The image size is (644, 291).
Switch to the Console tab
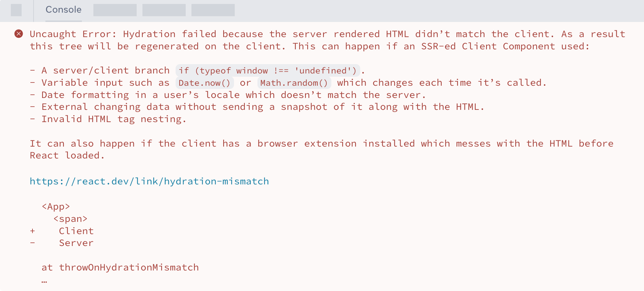(63, 10)
